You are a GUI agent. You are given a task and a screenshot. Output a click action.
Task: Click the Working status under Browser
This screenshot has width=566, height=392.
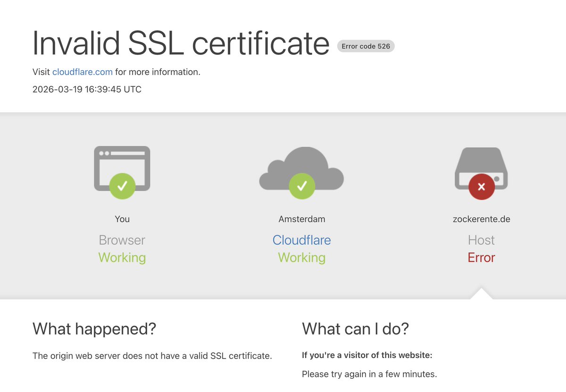122,258
